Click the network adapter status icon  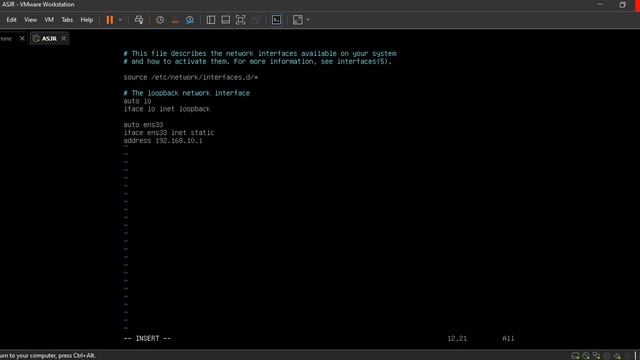(x=597, y=356)
